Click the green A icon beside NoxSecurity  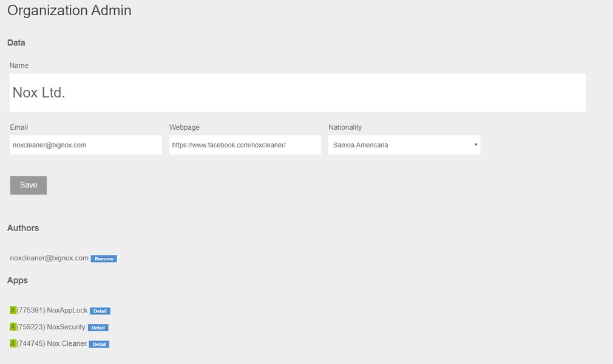(x=13, y=327)
